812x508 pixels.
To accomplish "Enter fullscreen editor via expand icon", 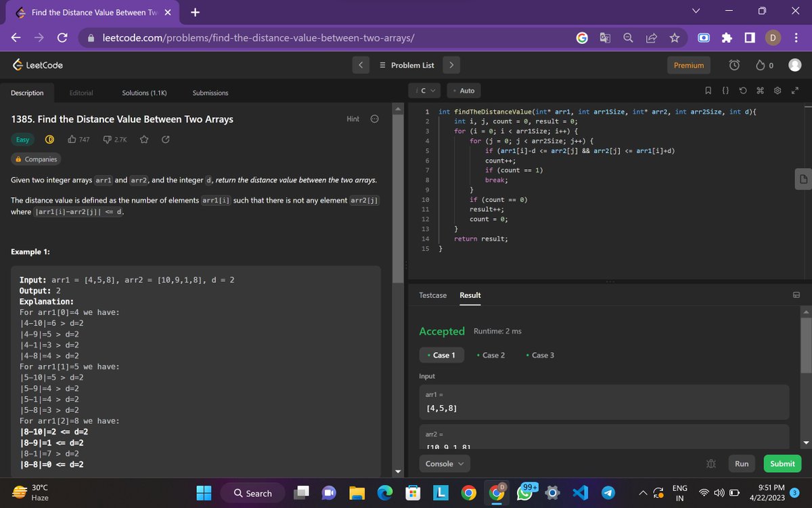I will tap(795, 90).
